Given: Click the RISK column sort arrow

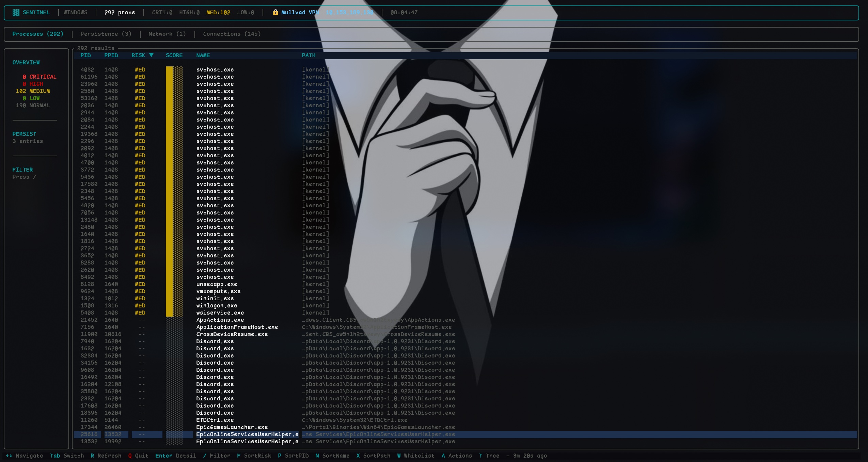Looking at the screenshot, I should (x=152, y=55).
